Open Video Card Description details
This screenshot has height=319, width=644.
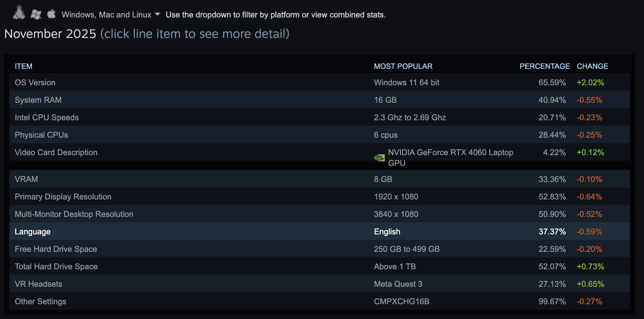click(x=56, y=152)
